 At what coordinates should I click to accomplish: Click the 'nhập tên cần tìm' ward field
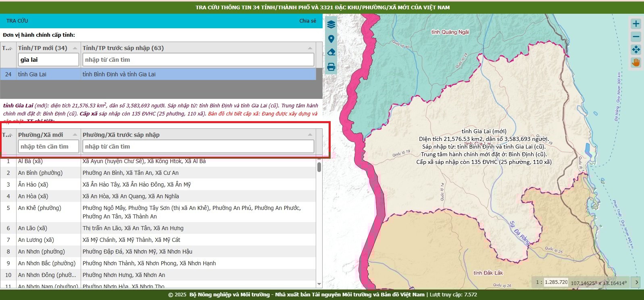[x=48, y=147]
